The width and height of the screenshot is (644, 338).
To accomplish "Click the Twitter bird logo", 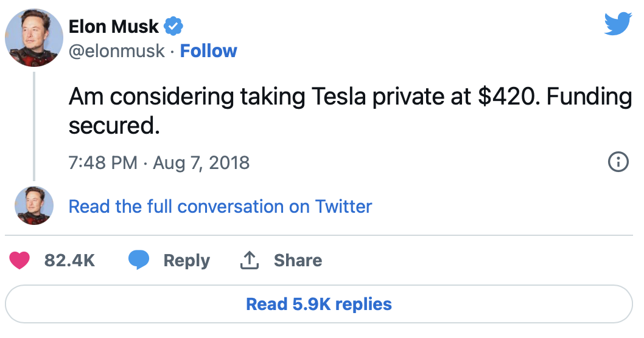I will tap(618, 24).
